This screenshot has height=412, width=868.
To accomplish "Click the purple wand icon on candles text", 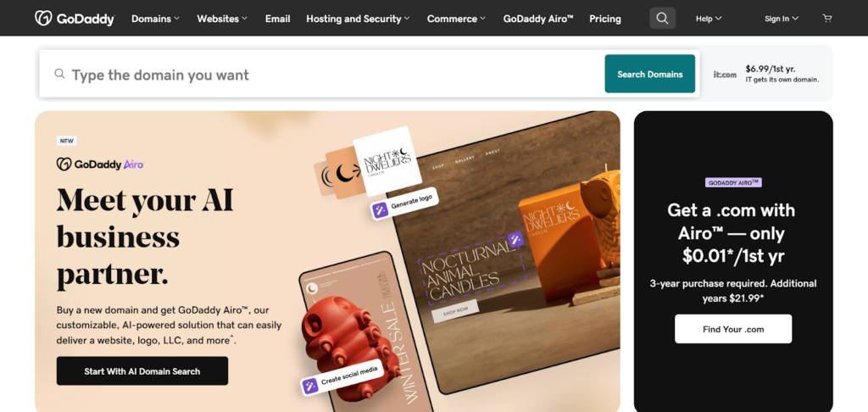I will point(515,239).
